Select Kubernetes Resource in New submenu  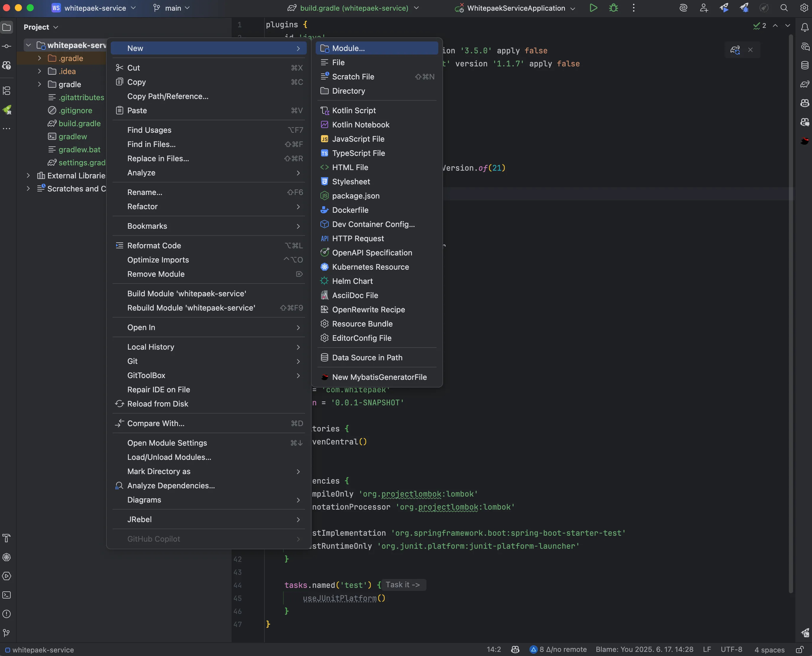pyautogui.click(x=377, y=267)
